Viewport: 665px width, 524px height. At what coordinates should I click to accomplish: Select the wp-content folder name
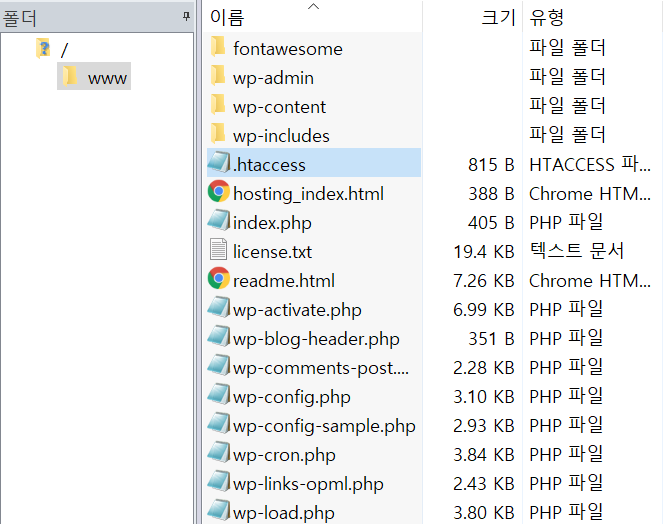(x=279, y=107)
